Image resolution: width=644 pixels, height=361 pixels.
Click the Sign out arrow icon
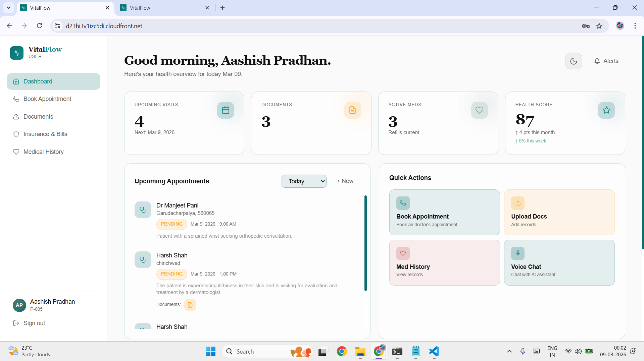(16, 323)
